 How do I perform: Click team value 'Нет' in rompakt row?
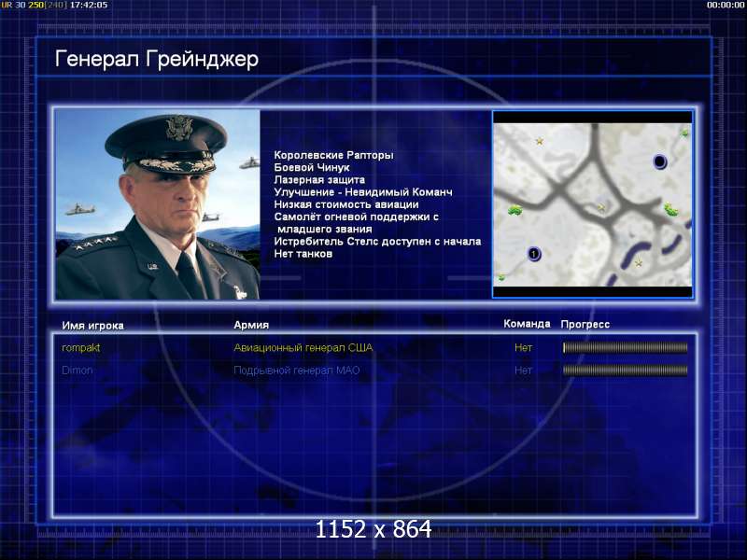tap(523, 347)
